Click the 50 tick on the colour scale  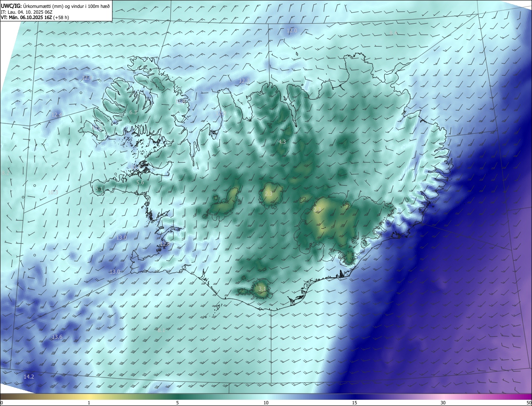(x=529, y=403)
